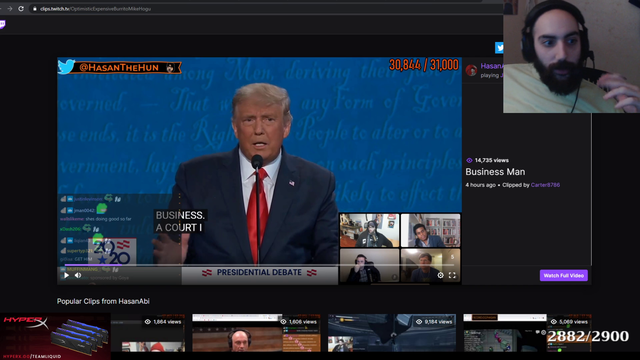Seek on the clip progress bar
The width and height of the screenshot is (640, 360).
point(259,265)
